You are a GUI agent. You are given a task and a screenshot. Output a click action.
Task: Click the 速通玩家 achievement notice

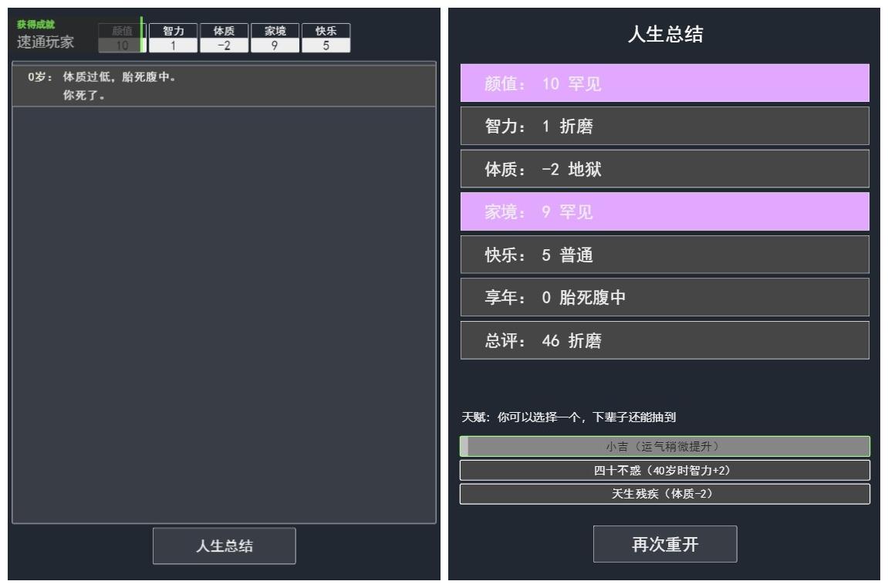point(46,35)
